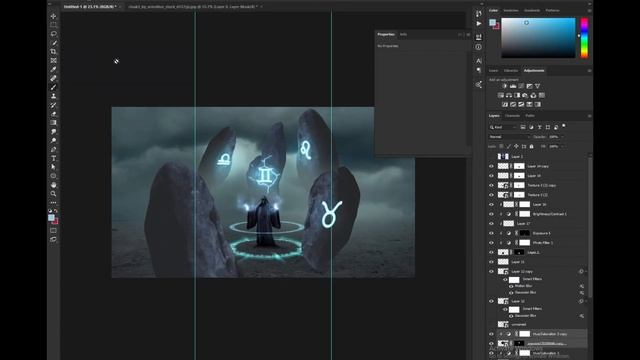Switch to the Patterns tab
Image resolution: width=640 pixels, height=360 pixels.
pyautogui.click(x=553, y=11)
